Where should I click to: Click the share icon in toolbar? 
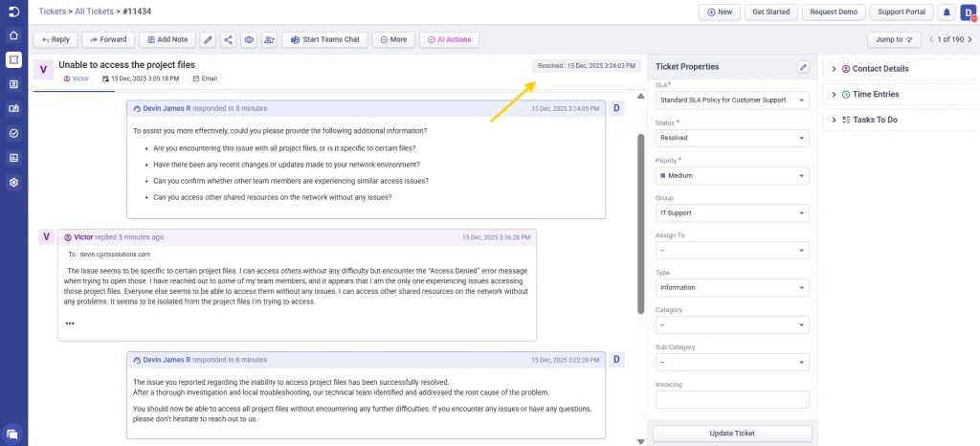tap(229, 40)
